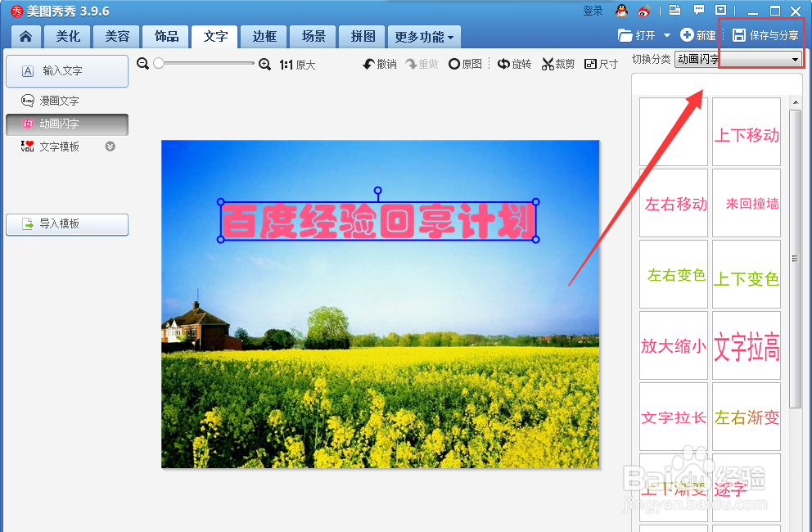Viewport: 812px width, 532px height.
Task: Choose the 左右变色 animation style
Action: [674, 274]
